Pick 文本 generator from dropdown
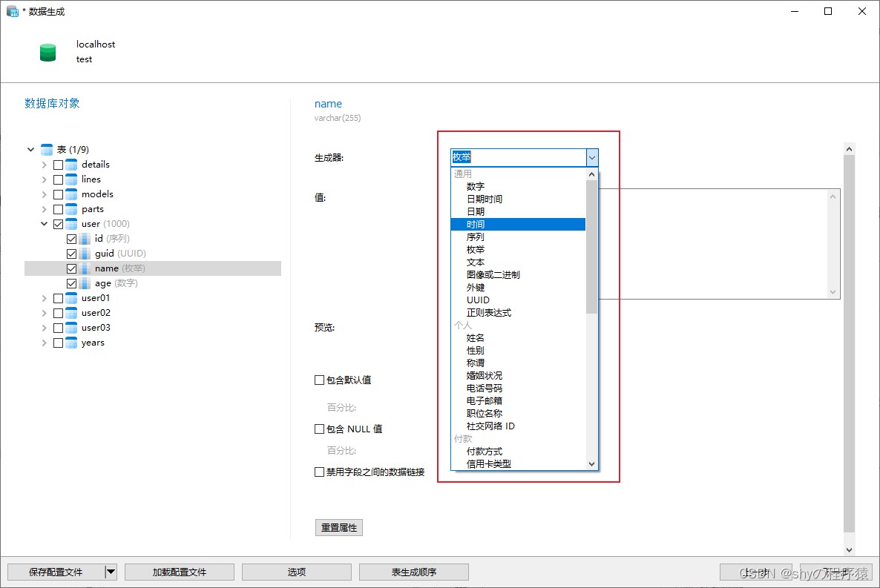880x588 pixels. pyautogui.click(x=518, y=262)
